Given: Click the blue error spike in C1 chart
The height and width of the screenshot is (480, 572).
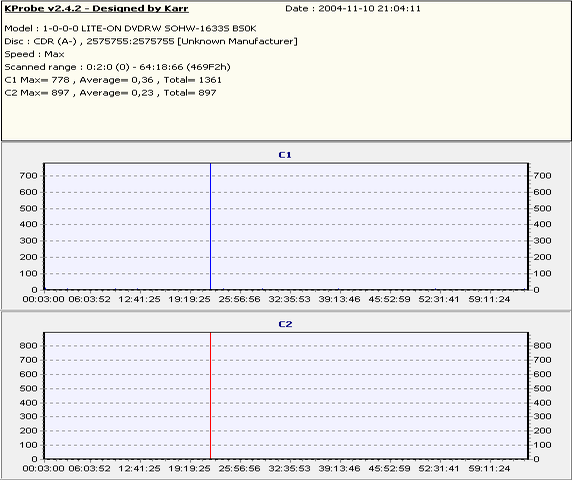Looking at the screenshot, I should [210, 226].
